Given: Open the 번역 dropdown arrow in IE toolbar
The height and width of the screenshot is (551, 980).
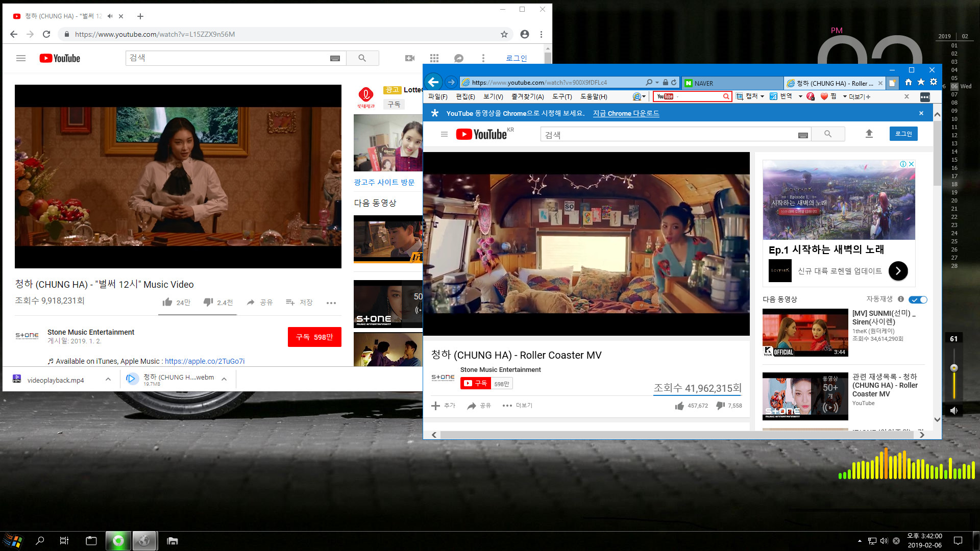Looking at the screenshot, I should [x=800, y=96].
